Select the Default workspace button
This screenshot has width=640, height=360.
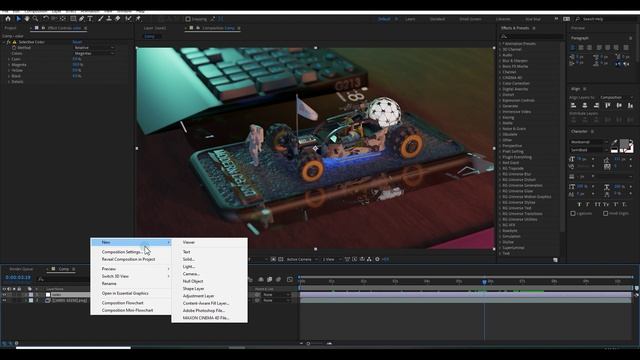pyautogui.click(x=384, y=19)
